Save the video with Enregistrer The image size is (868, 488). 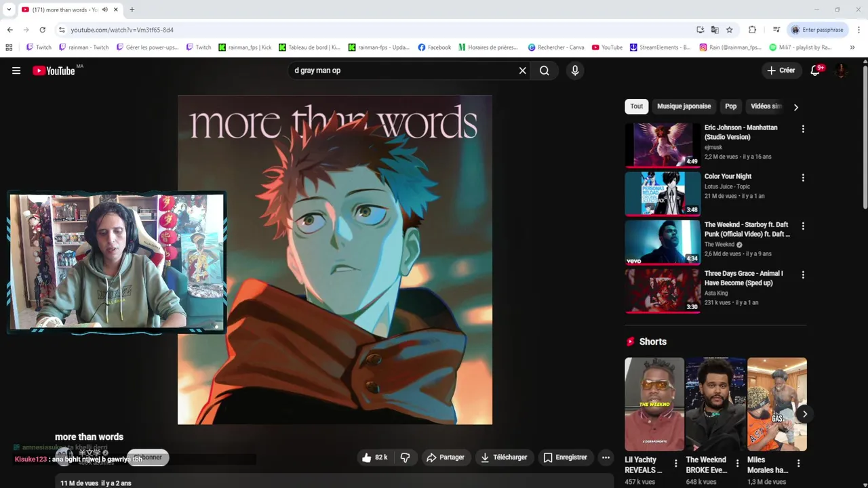click(566, 457)
